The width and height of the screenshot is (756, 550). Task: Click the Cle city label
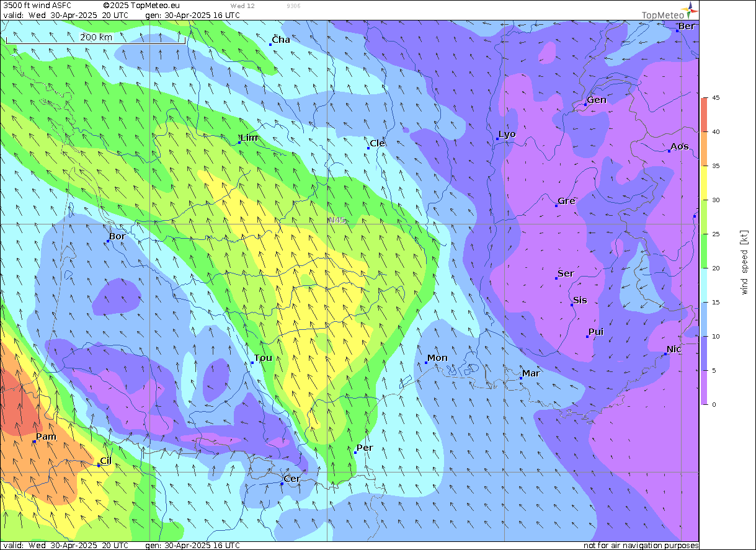coord(377,143)
